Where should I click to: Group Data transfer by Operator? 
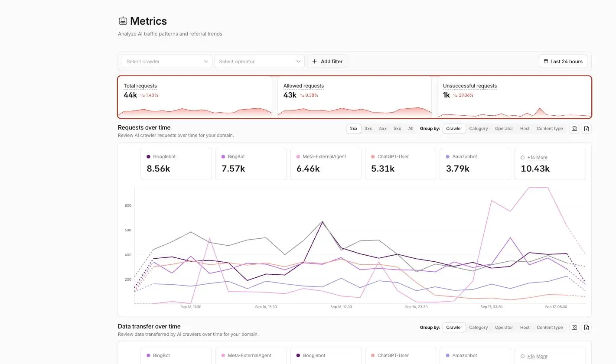[504, 328]
